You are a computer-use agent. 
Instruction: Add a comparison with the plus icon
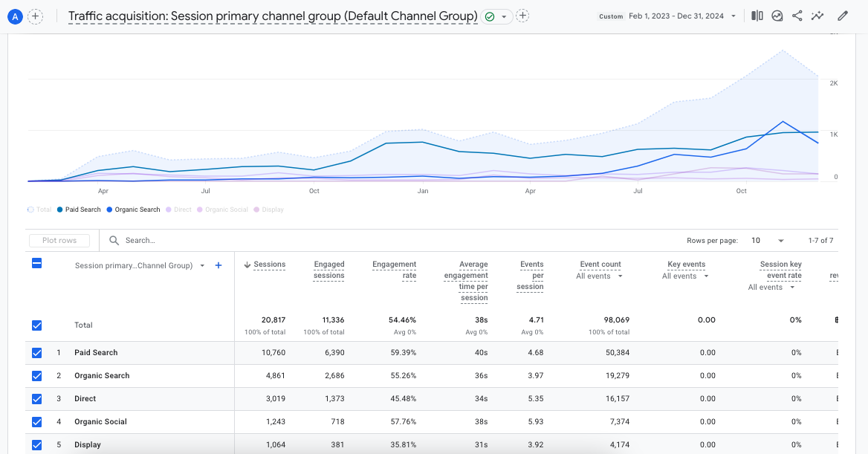35,16
